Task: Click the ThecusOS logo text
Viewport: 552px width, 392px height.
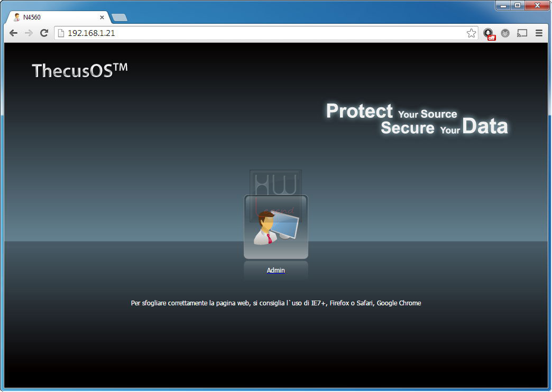Action: [80, 70]
